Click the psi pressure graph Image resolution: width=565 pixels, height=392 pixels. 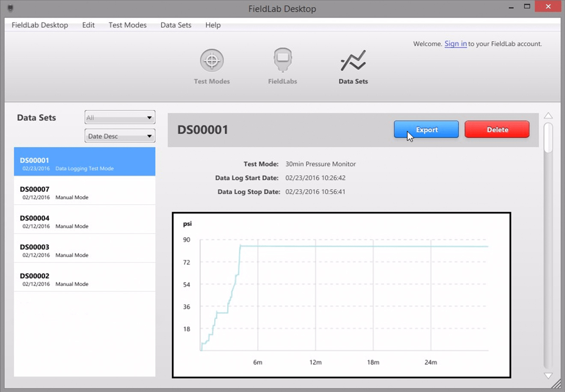point(341,294)
